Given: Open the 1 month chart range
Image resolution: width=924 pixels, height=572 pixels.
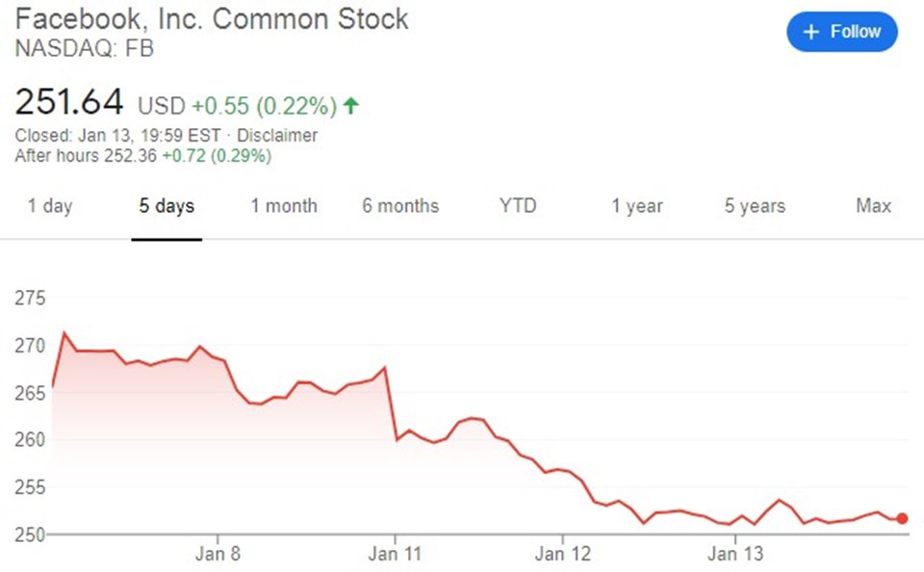Looking at the screenshot, I should (x=284, y=206).
